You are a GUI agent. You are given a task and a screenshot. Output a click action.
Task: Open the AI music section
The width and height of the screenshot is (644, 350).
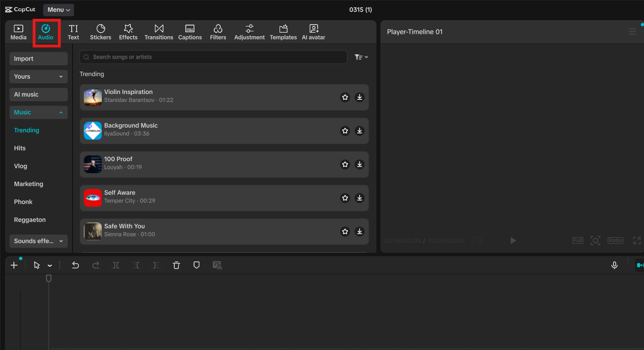[39, 94]
